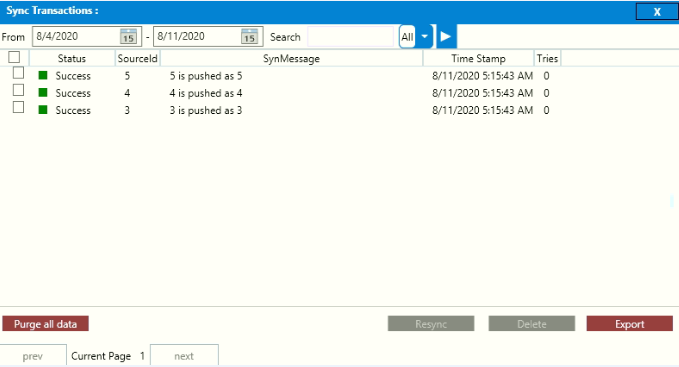Click the green status icon for SourceId 5
This screenshot has height=367, width=679.
click(43, 75)
